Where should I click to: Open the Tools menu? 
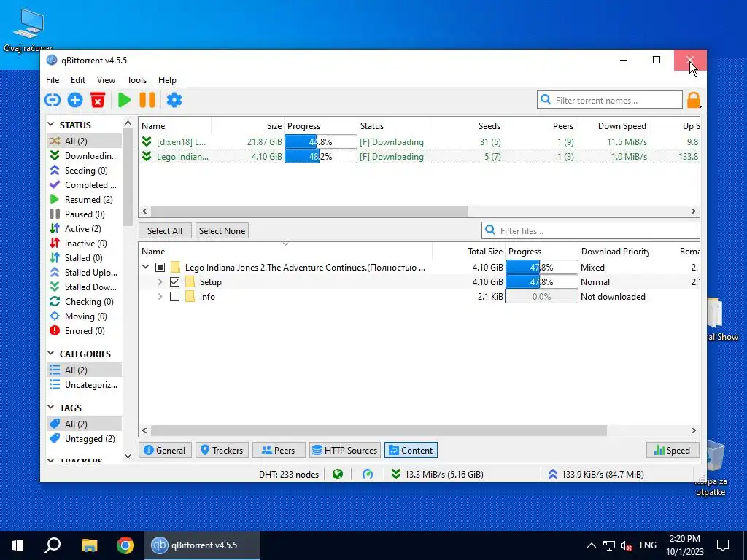[x=136, y=80]
